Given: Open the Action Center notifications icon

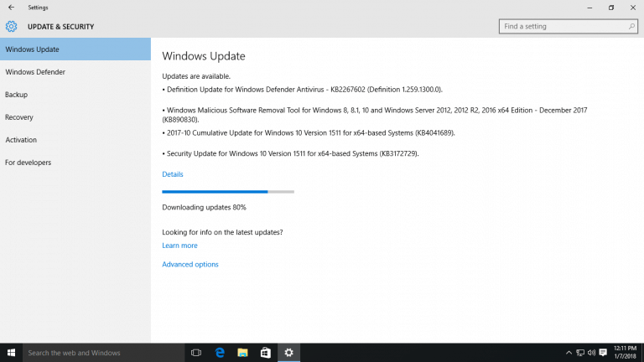Looking at the screenshot, I should pyautogui.click(x=603, y=353).
